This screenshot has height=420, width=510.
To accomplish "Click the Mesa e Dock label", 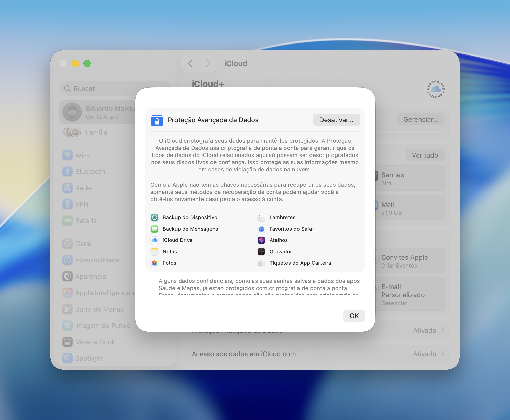I will [x=95, y=342].
